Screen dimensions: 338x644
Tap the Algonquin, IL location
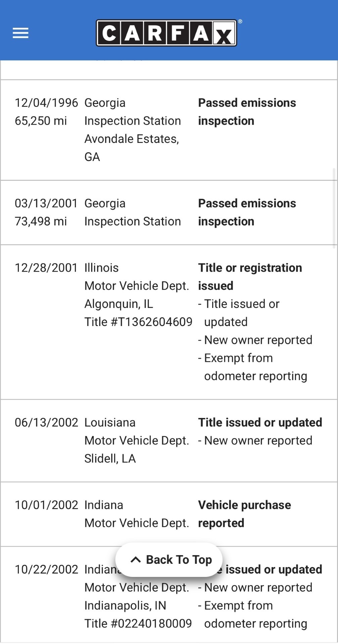[x=118, y=304]
